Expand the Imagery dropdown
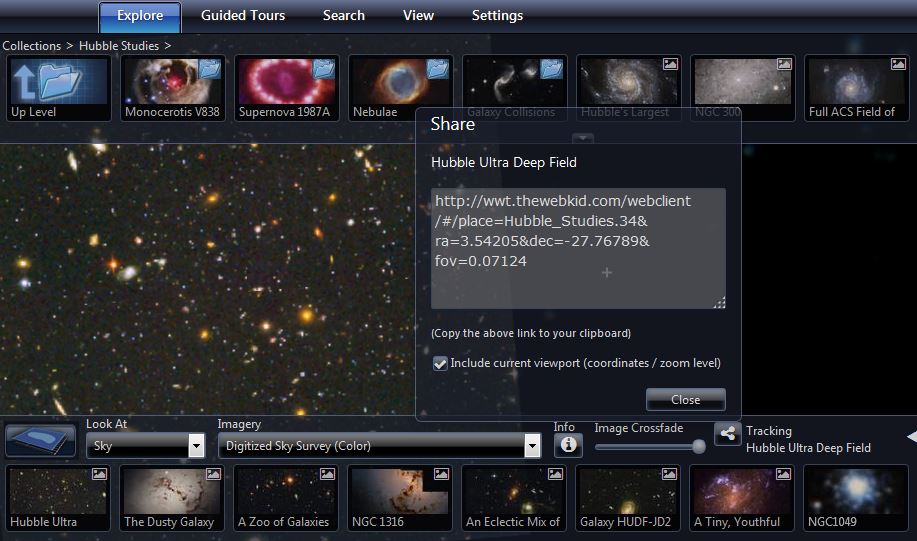917x541 pixels. (532, 447)
